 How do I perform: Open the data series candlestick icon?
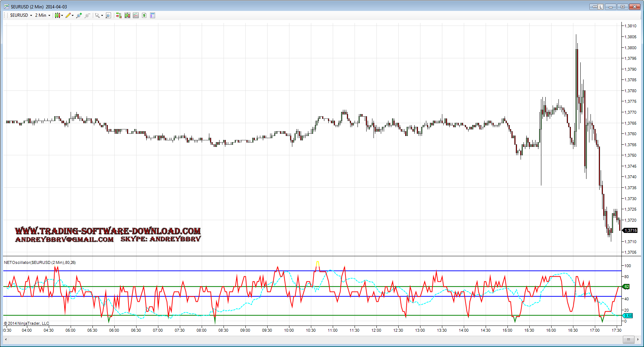pyautogui.click(x=127, y=15)
